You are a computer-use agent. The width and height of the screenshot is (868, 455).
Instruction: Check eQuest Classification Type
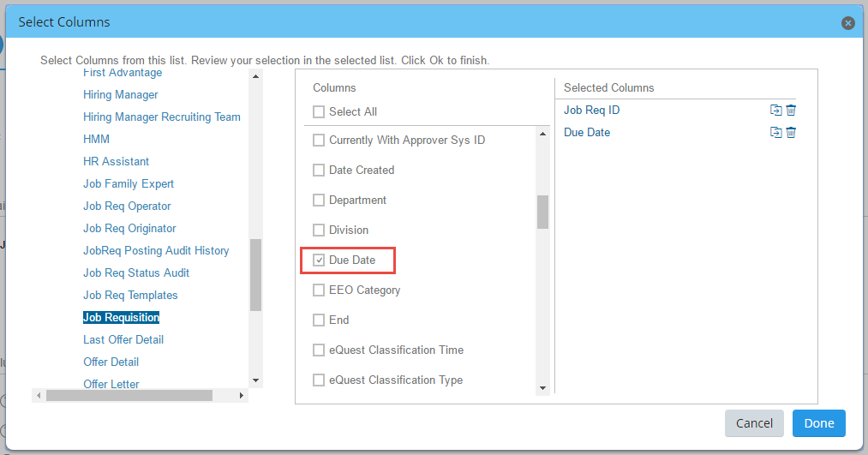coord(319,380)
